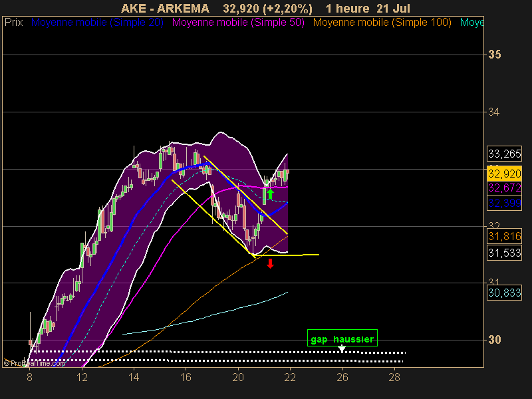Click the 'Prix' legend label
Viewport: 532px width, 399px height.
coord(13,23)
